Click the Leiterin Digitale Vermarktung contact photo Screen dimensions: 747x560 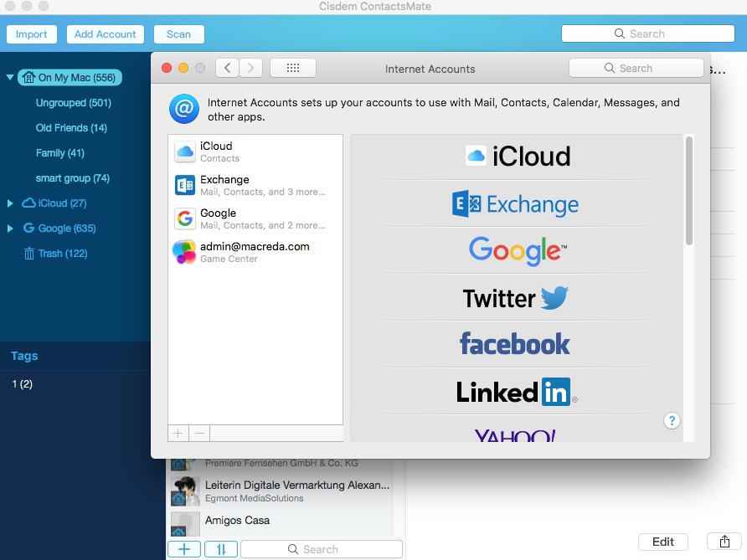[x=185, y=491]
